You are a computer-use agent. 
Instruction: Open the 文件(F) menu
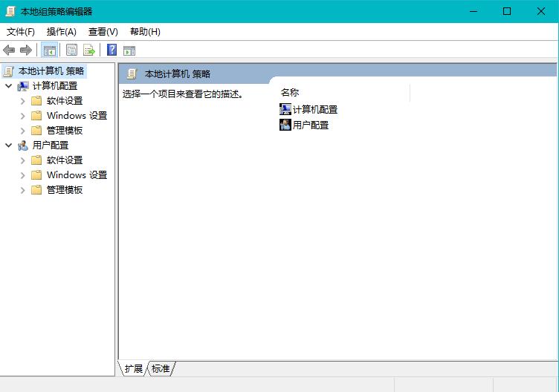point(21,32)
